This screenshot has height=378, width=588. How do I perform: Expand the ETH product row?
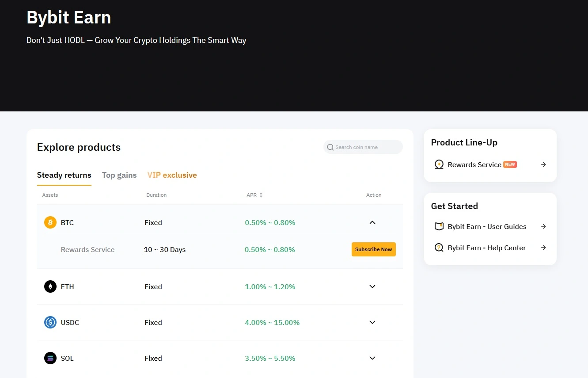point(372,286)
